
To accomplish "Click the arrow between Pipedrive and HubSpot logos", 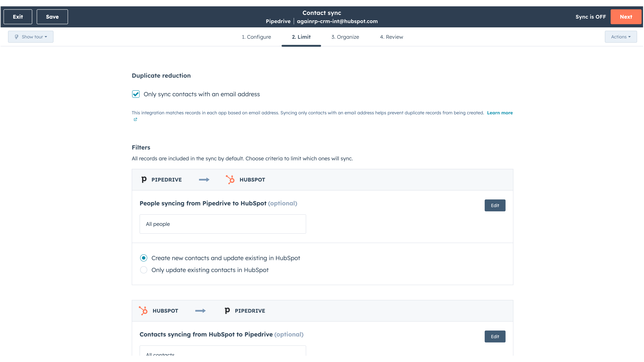I will pos(204,179).
